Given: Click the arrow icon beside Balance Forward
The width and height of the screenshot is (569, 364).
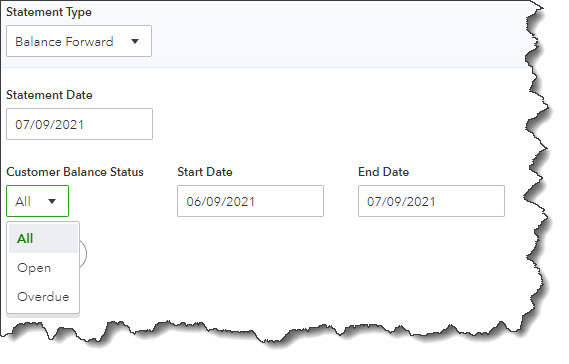Looking at the screenshot, I should coord(135,41).
